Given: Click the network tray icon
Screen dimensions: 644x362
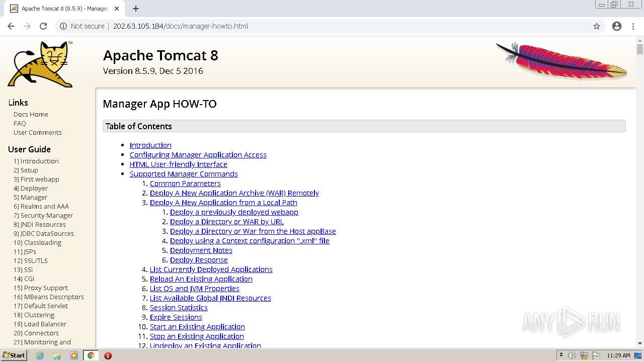Looking at the screenshot, I should (x=584, y=355).
